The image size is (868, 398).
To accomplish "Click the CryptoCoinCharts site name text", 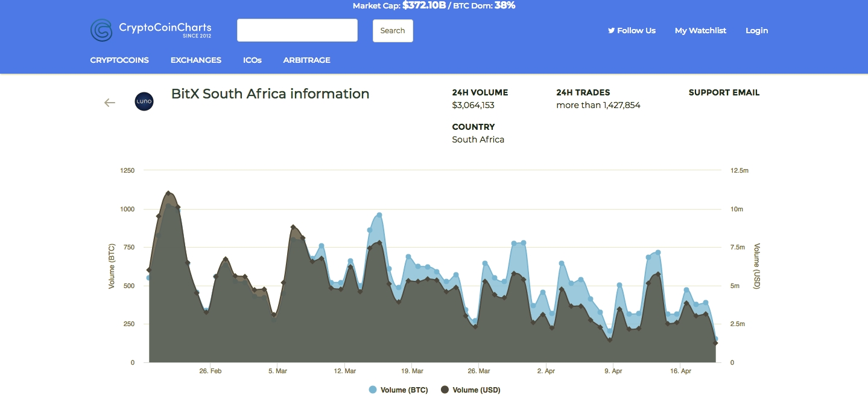I will (x=165, y=28).
